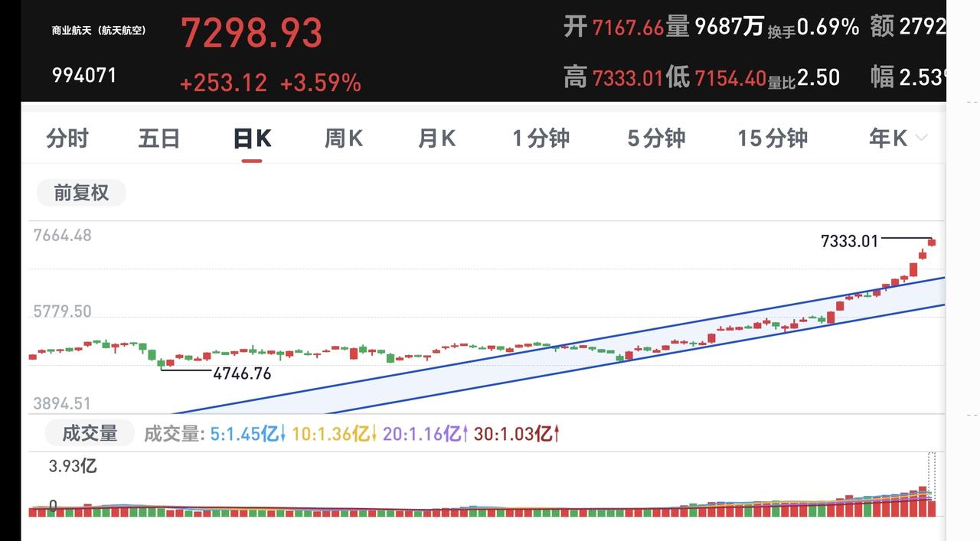Click the opening price 7167.66
Screen dimensions: 980x541
pos(628,28)
